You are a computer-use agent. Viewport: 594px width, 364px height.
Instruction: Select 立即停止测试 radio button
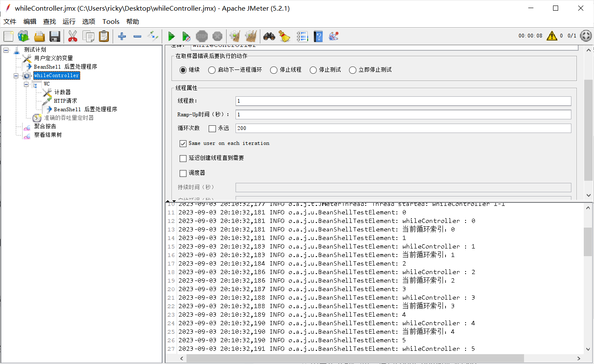pos(352,70)
